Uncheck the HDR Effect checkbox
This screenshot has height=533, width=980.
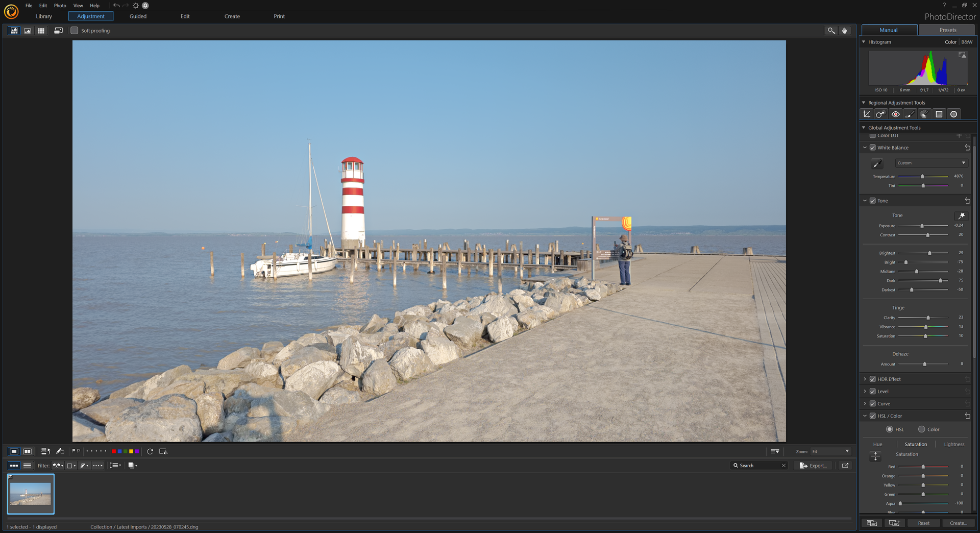(x=873, y=379)
